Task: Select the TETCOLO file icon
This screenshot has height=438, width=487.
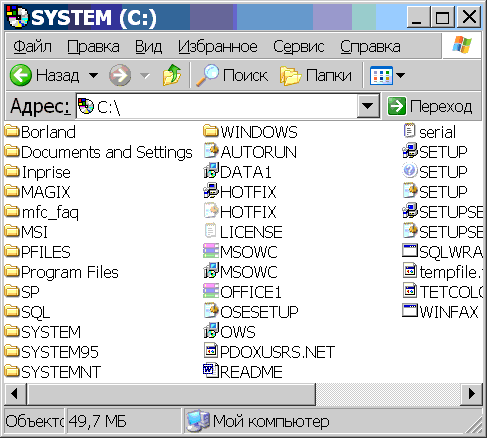Action: (x=410, y=290)
